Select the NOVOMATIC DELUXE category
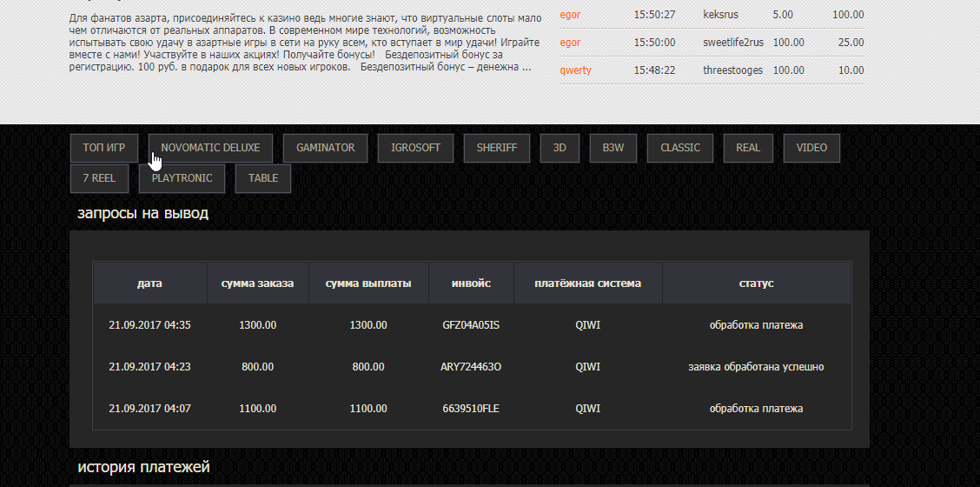Image resolution: width=980 pixels, height=487 pixels. [x=210, y=148]
